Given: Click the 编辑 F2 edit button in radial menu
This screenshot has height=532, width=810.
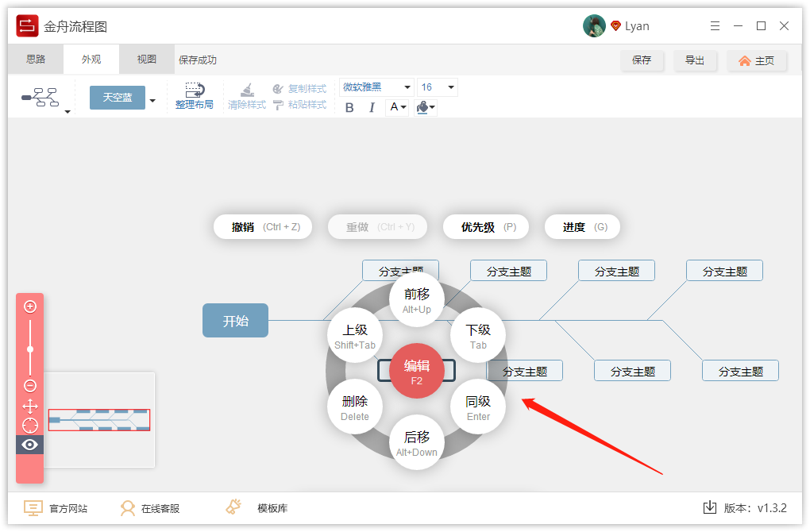Looking at the screenshot, I should [417, 371].
